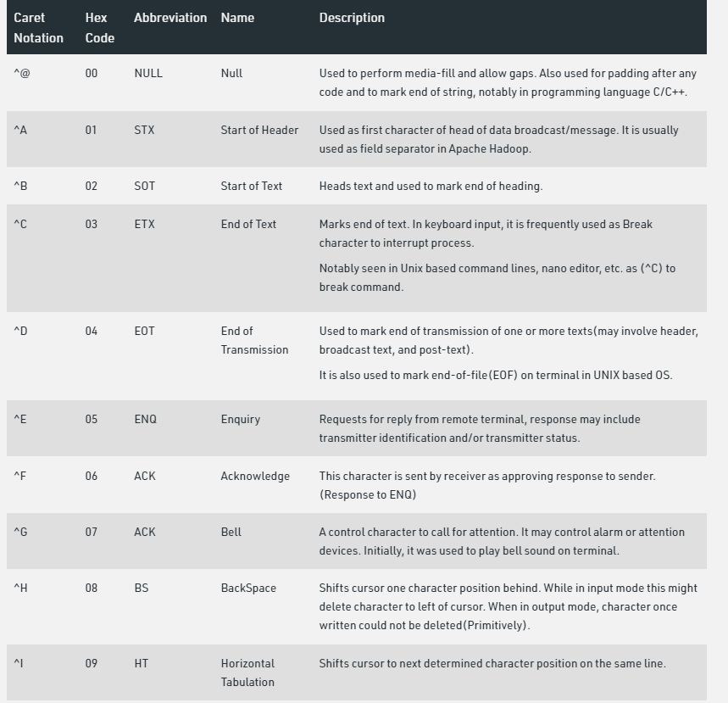Click the ^@ caret notation cell
The height and width of the screenshot is (703, 728).
pyautogui.click(x=22, y=74)
